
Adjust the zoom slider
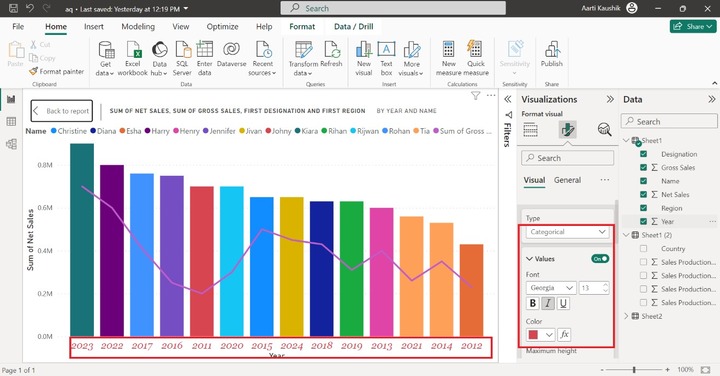click(634, 370)
